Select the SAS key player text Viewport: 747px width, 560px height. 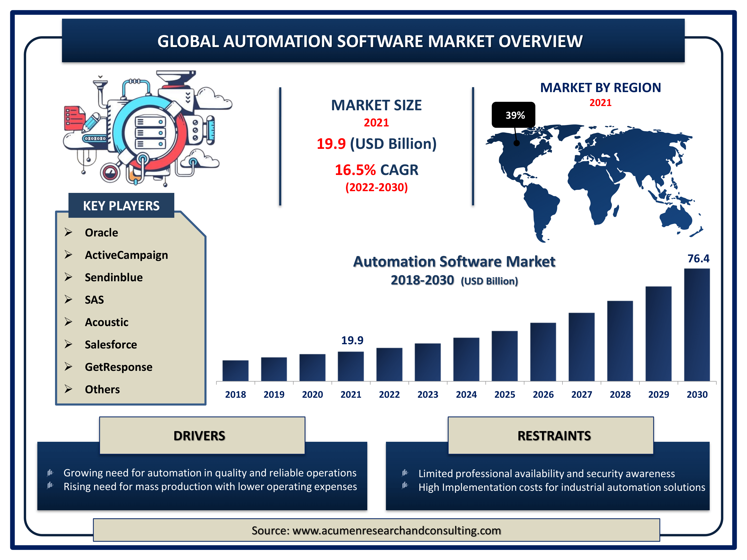tap(94, 300)
